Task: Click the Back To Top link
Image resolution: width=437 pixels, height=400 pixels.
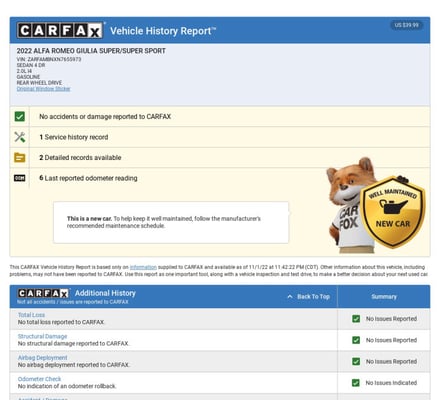Action: 308,296
